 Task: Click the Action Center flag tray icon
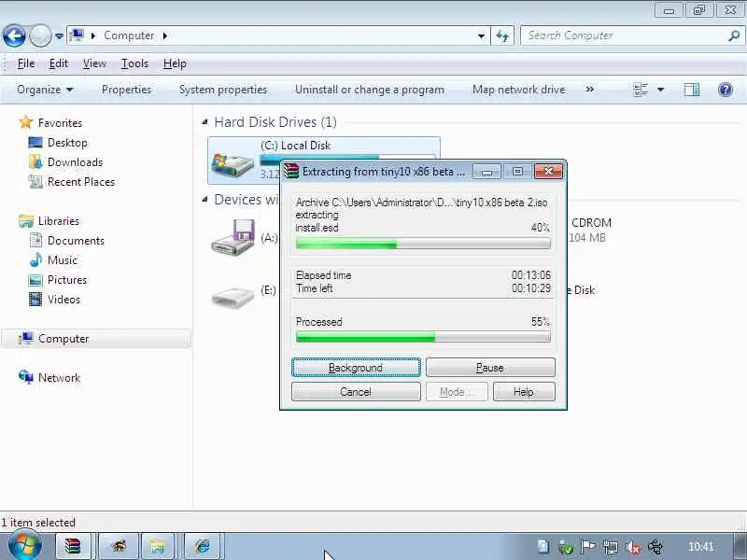(588, 547)
